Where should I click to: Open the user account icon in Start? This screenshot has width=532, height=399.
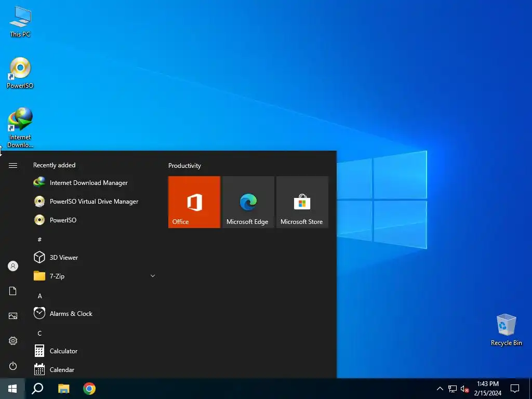(13, 266)
